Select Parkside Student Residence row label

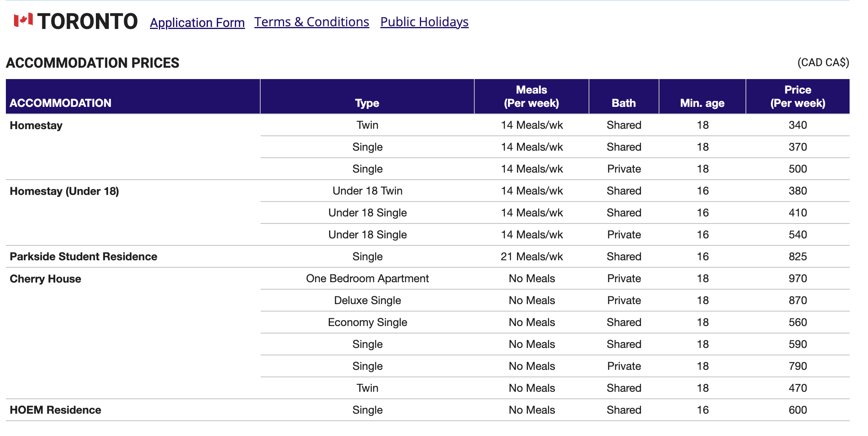83,256
